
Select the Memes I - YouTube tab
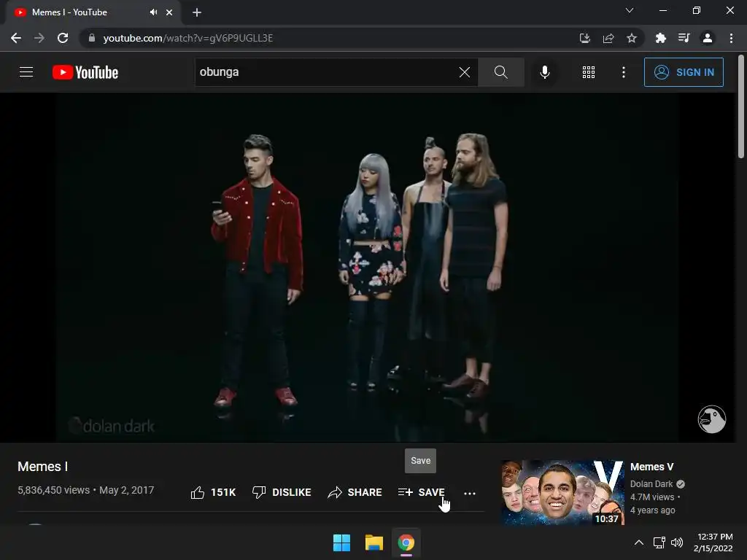point(93,12)
